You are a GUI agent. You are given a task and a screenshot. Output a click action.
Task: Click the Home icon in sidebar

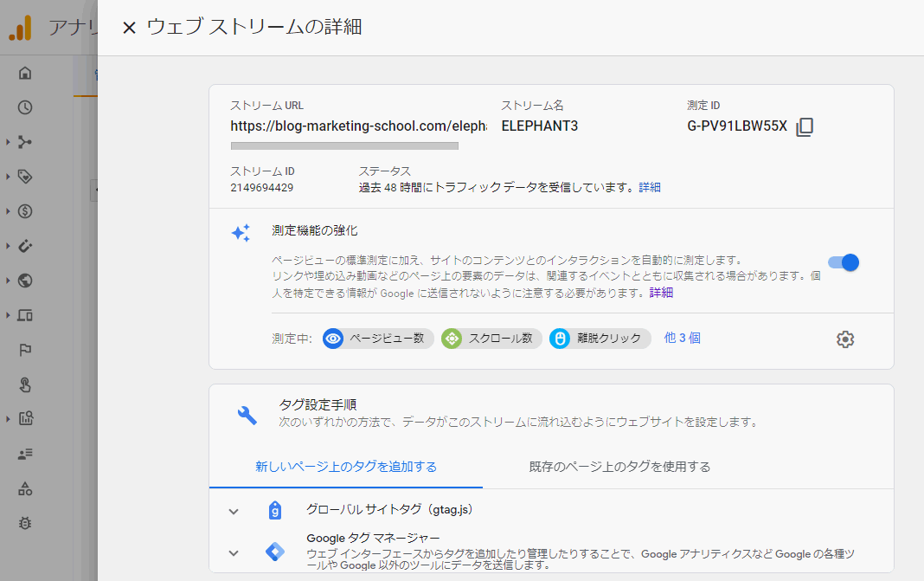click(25, 73)
